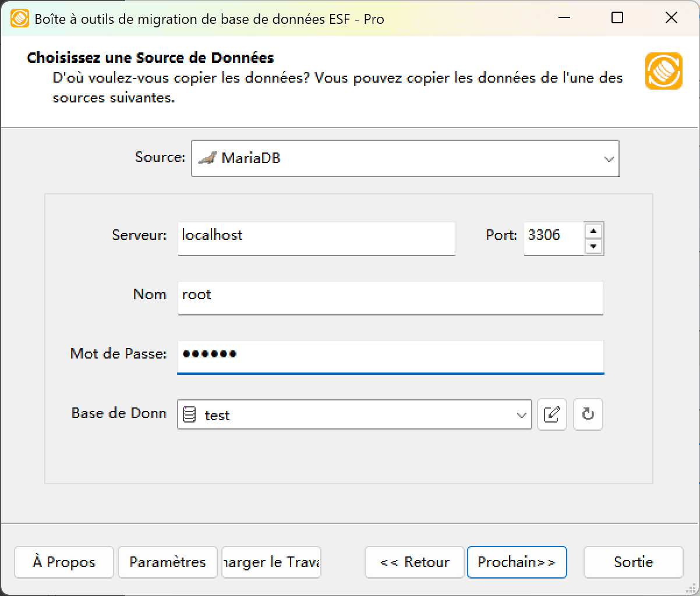
Task: Open the Paramètres settings
Action: [167, 562]
